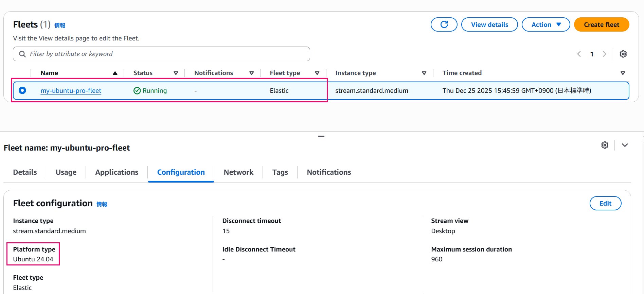
Task: Click stream.standard.medium under Fleet configuration
Action: (x=49, y=231)
